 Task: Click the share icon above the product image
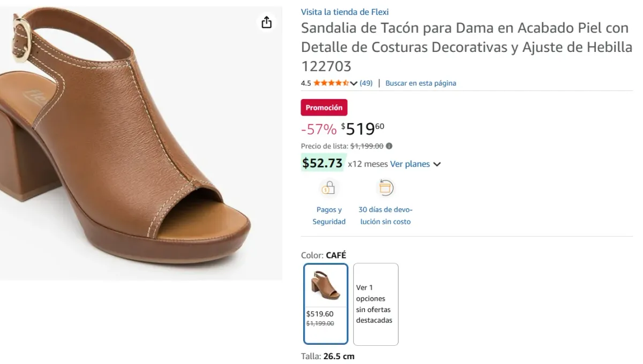[266, 22]
